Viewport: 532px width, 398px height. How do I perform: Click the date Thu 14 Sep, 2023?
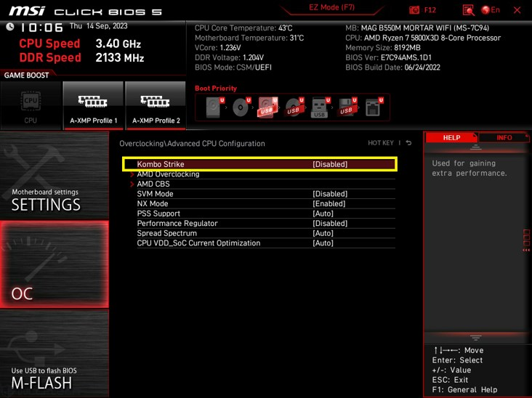pyautogui.click(x=98, y=26)
